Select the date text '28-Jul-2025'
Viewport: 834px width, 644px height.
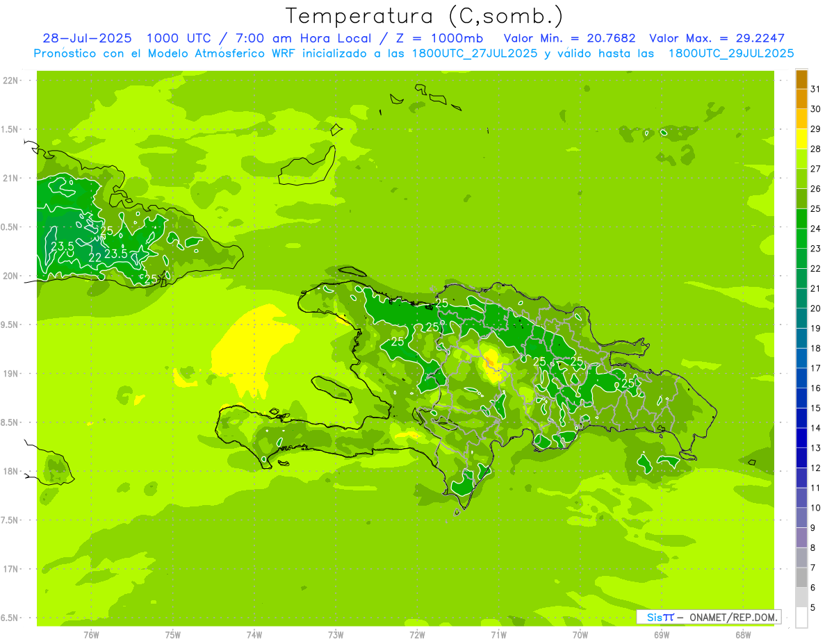tap(87, 38)
